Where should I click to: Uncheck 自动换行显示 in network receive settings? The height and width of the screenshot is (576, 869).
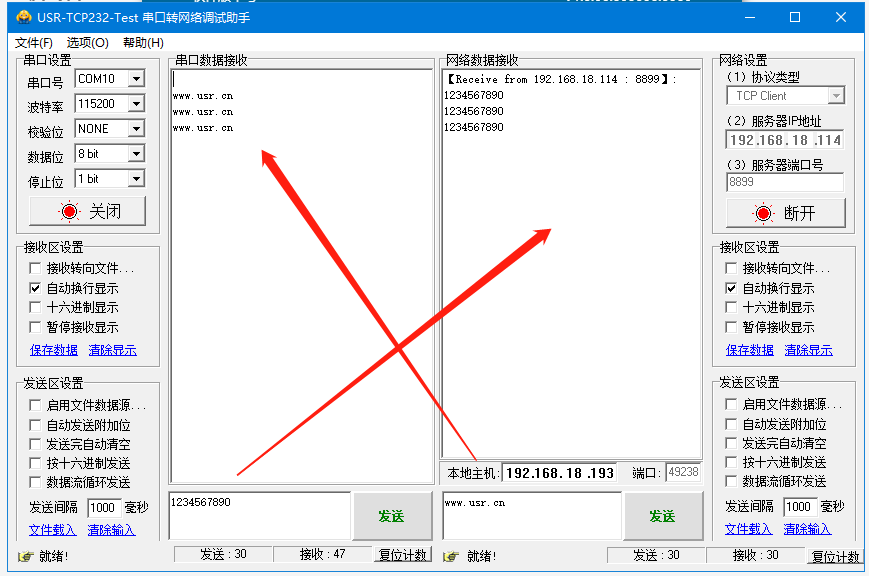coord(732,288)
